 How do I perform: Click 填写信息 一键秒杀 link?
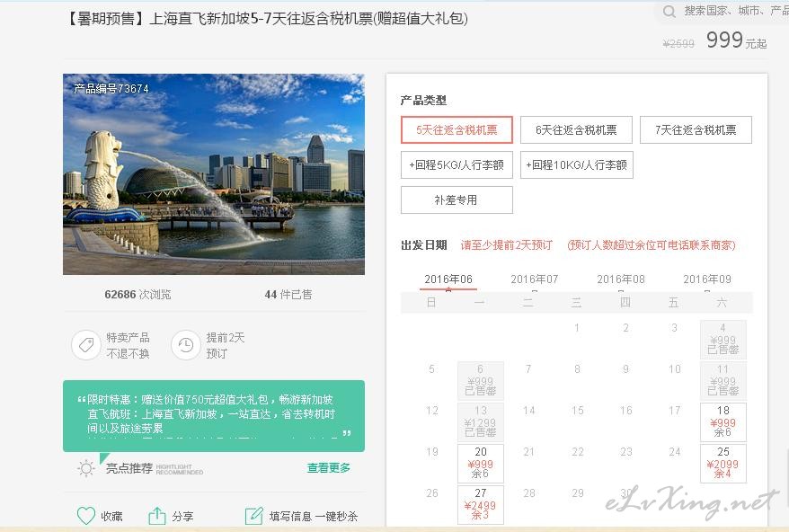(x=314, y=517)
